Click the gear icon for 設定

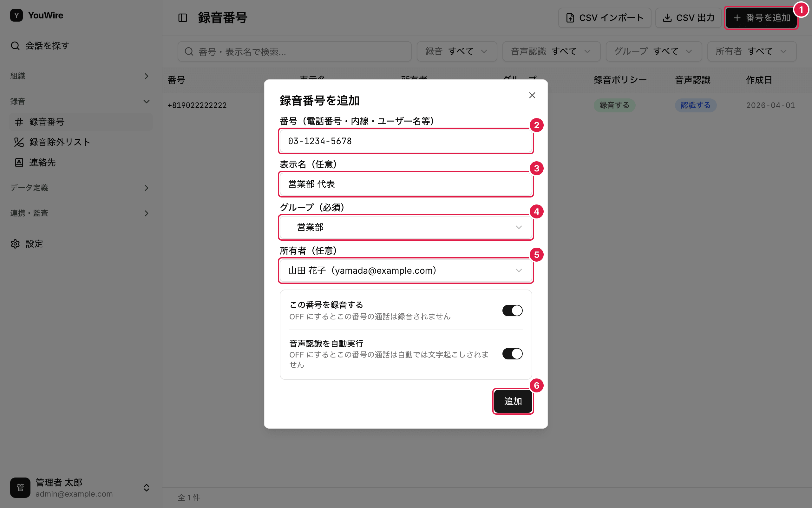click(15, 244)
